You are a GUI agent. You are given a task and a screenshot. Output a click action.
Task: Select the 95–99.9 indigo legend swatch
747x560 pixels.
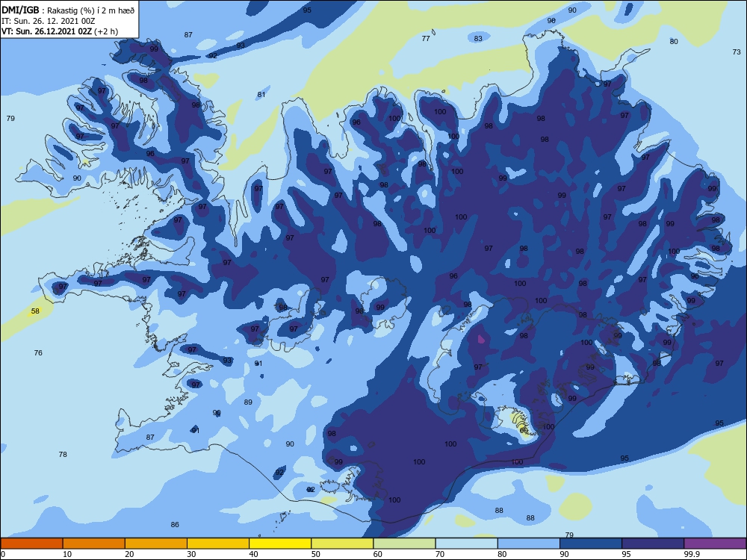pos(653,544)
